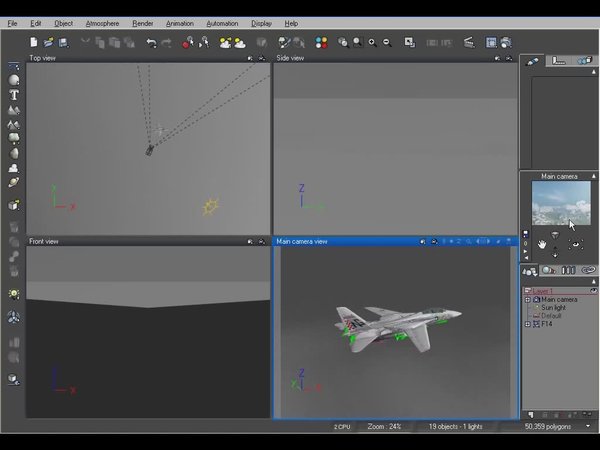
Task: Click the Undo arrow in the toolbar
Action: pos(151,42)
